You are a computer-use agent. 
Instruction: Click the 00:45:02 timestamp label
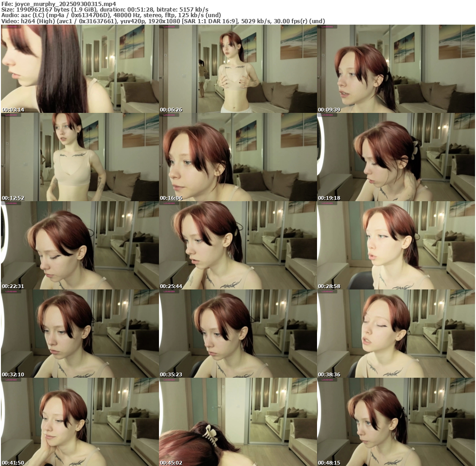[x=171, y=463]
